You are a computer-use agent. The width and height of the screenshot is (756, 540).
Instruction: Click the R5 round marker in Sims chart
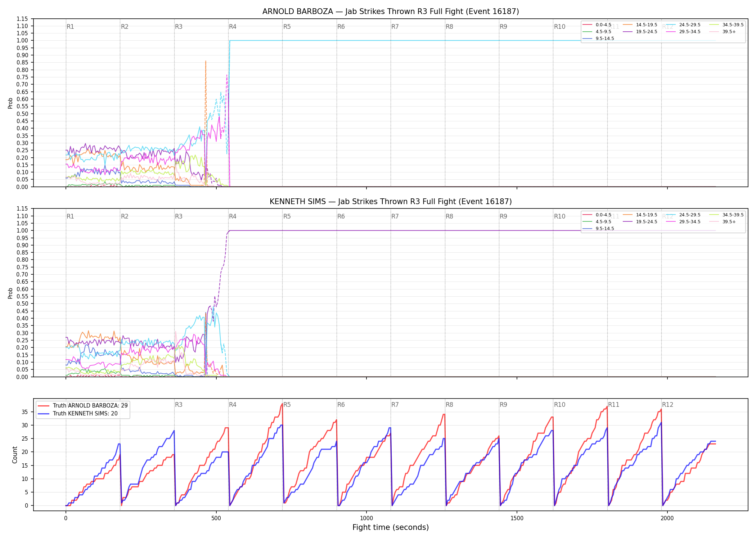pyautogui.click(x=287, y=216)
